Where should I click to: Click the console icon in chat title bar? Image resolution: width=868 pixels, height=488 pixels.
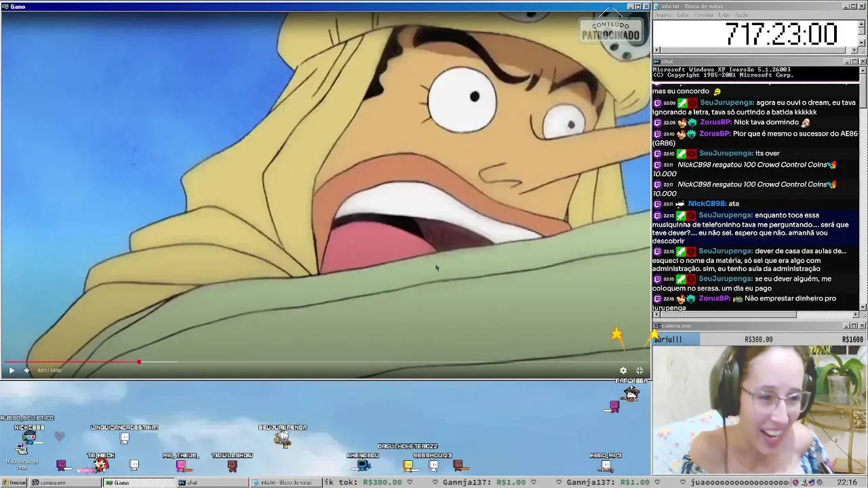(x=657, y=62)
